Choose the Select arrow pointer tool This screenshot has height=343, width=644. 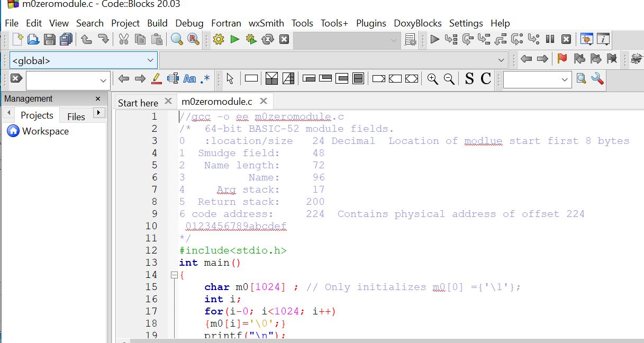[x=230, y=79]
